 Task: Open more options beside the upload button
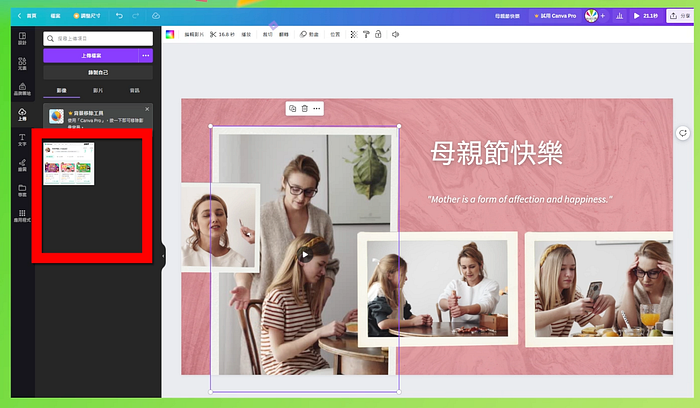[146, 55]
